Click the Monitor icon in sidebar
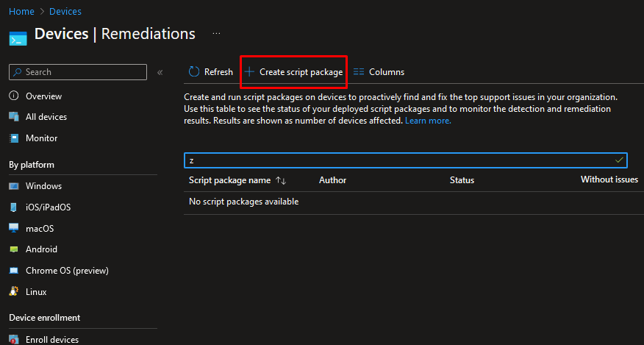Image resolution: width=644 pixels, height=345 pixels. 14,138
